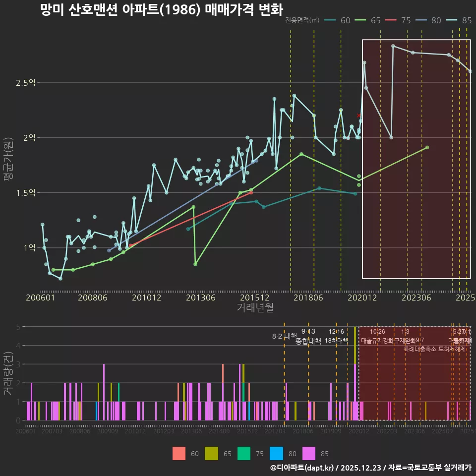Click the 65㎡ green line legend marker
Screen dimensions: 476x476
360,20
